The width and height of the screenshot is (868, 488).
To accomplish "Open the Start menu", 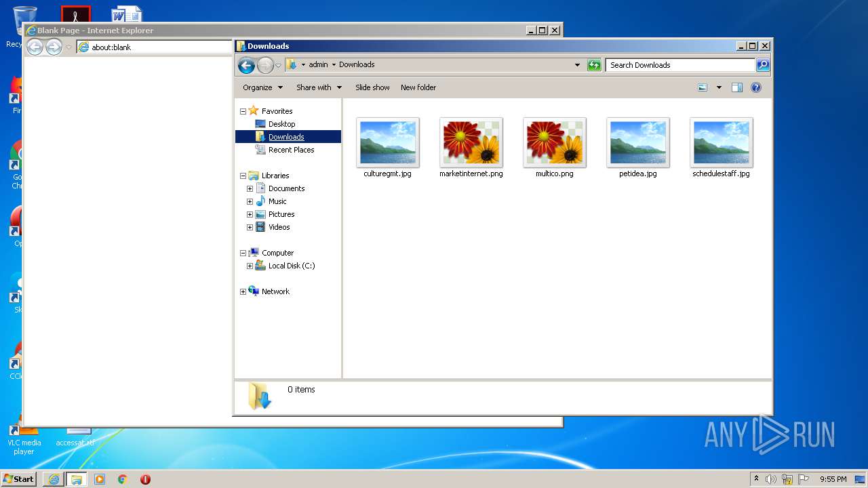I will [19, 479].
